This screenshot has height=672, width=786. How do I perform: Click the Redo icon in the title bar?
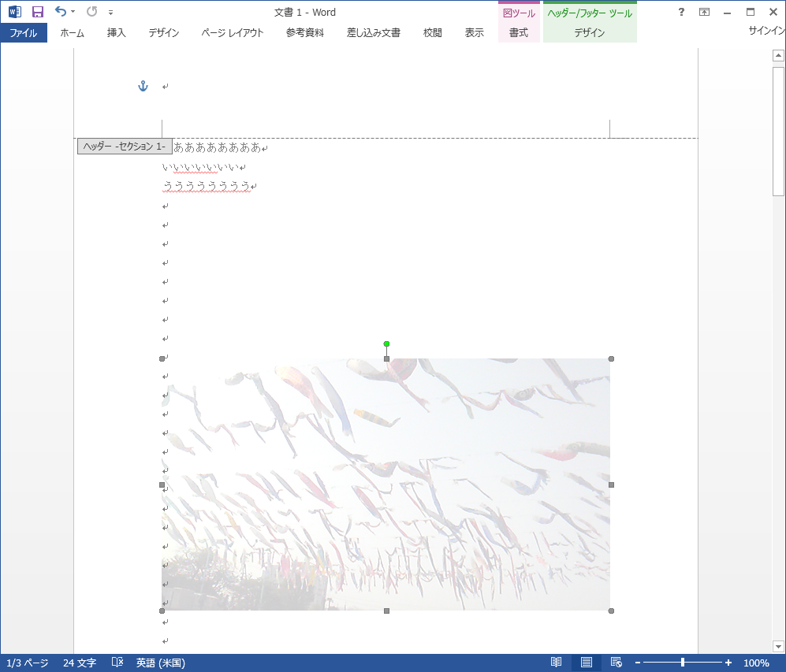[92, 12]
